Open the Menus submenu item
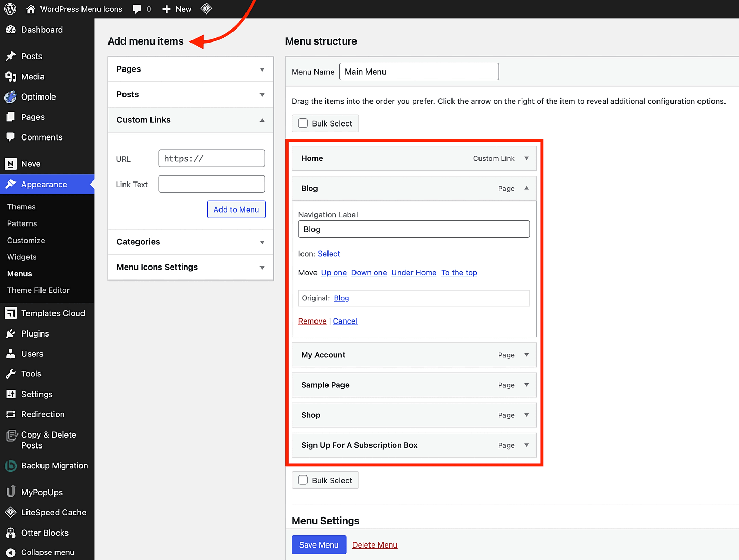The image size is (739, 560). tap(20, 274)
